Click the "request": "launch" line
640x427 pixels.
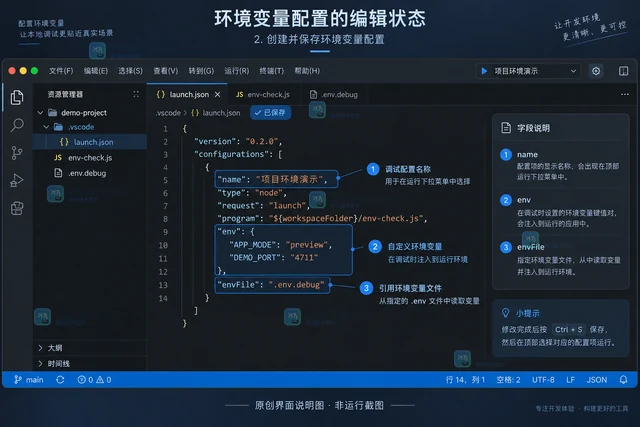click(264, 205)
